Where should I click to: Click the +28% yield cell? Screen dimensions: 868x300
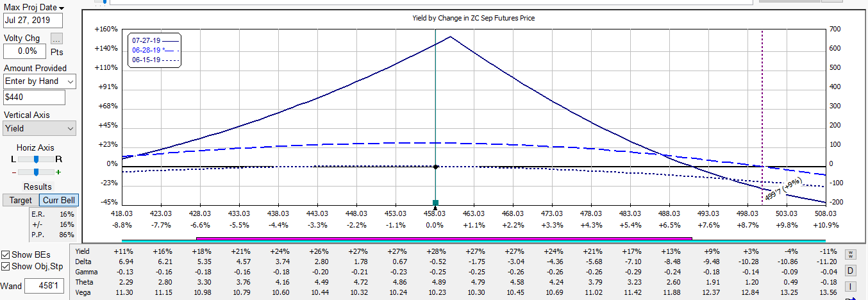(x=435, y=251)
